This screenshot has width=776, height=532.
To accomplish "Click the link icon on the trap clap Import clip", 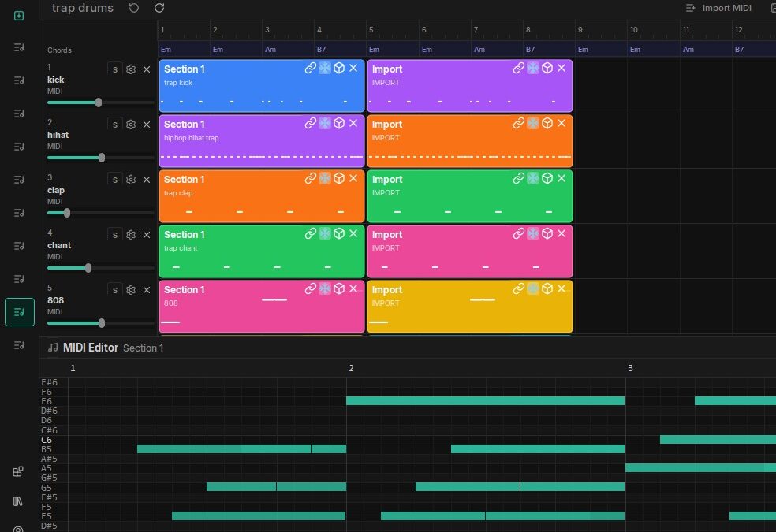I will click(519, 178).
